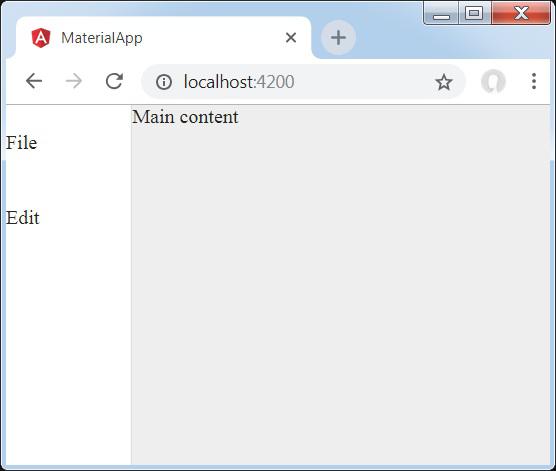Bookmark this page with the star icon
This screenshot has width=556, height=471.
pyautogui.click(x=444, y=82)
